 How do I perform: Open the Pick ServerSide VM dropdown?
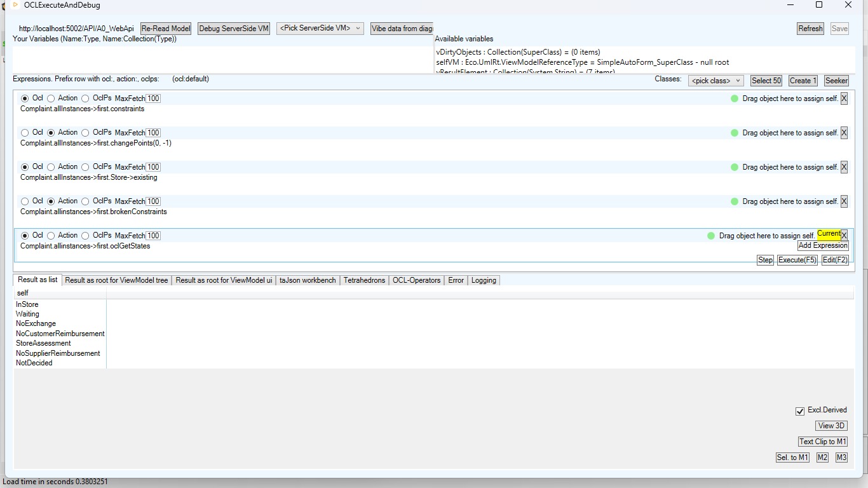pyautogui.click(x=320, y=29)
